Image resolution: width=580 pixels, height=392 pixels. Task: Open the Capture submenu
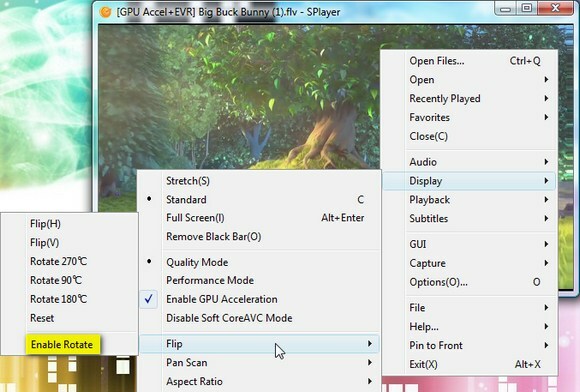(x=469, y=263)
